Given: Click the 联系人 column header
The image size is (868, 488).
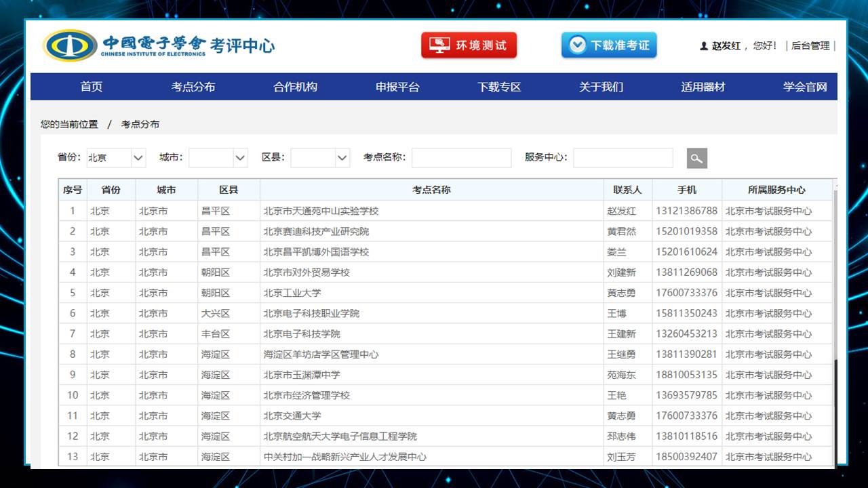Looking at the screenshot, I should (x=628, y=190).
